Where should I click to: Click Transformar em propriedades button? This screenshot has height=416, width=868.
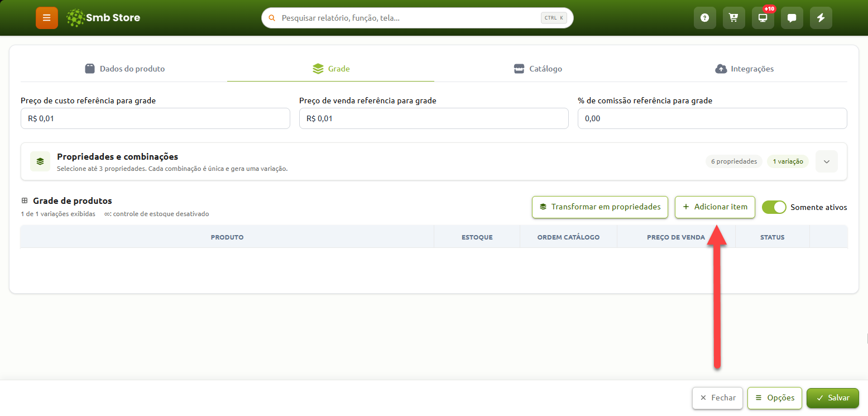pos(600,207)
